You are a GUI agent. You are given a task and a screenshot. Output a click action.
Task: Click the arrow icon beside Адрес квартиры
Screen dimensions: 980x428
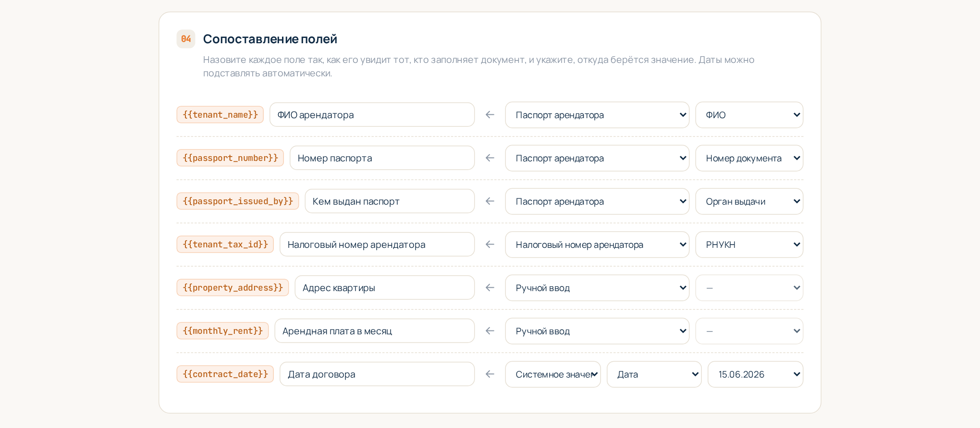(490, 288)
